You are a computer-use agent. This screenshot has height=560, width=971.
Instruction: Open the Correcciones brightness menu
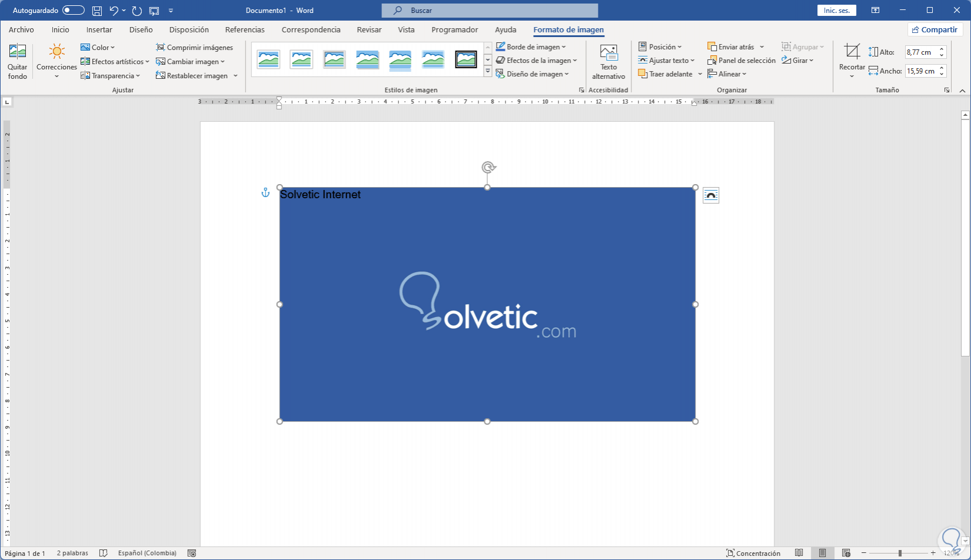pyautogui.click(x=56, y=62)
